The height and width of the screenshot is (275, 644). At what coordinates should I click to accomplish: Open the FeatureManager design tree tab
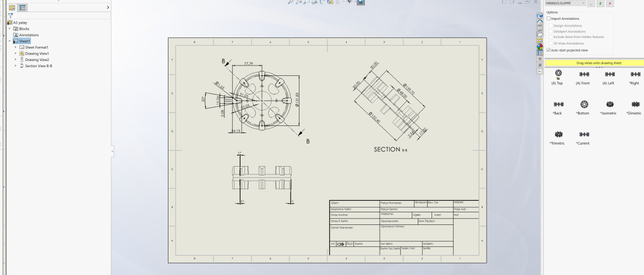pos(12,8)
